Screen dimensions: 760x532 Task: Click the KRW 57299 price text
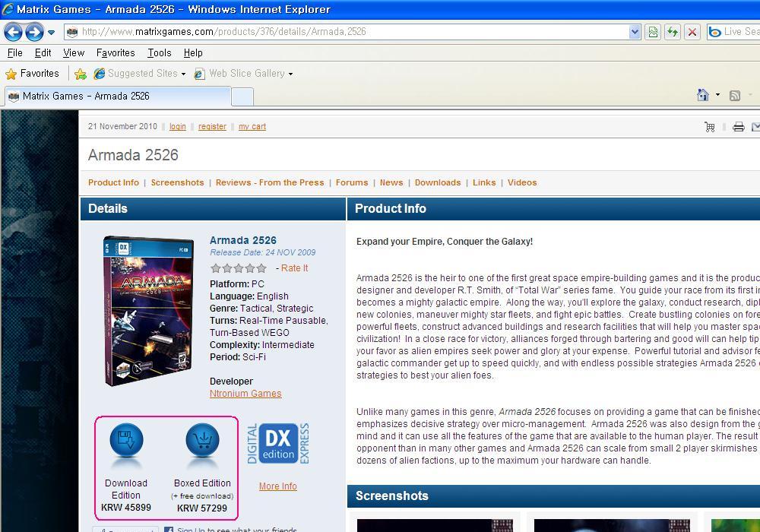(x=202, y=508)
